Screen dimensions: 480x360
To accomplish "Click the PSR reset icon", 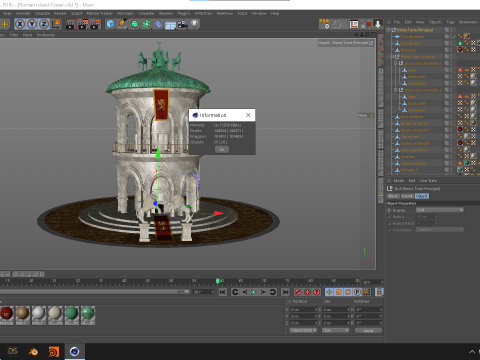I will 324,24.
